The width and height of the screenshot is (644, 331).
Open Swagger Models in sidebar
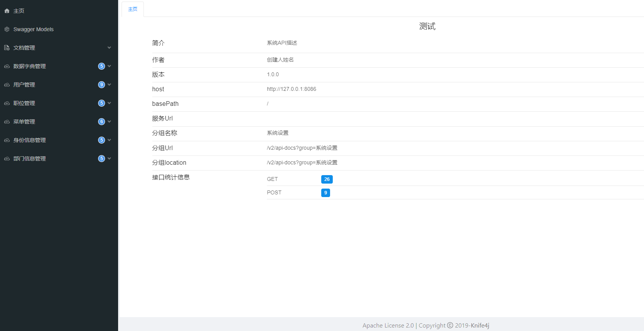click(x=59, y=29)
